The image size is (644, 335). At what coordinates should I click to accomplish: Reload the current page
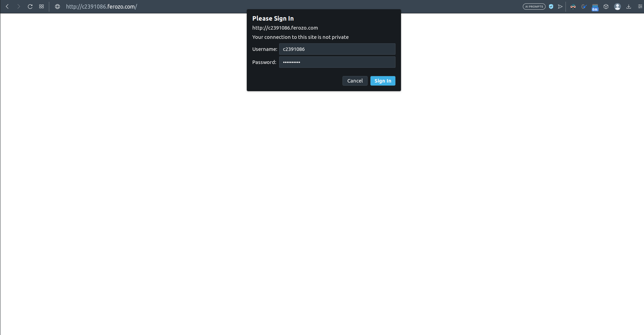coord(30,7)
